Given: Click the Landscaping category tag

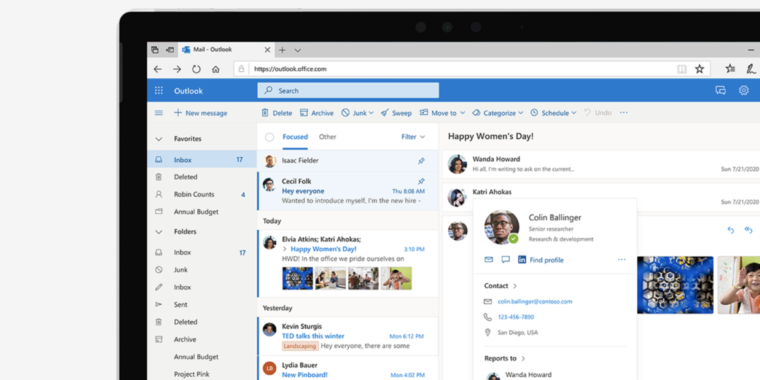Looking at the screenshot, I should click(300, 346).
